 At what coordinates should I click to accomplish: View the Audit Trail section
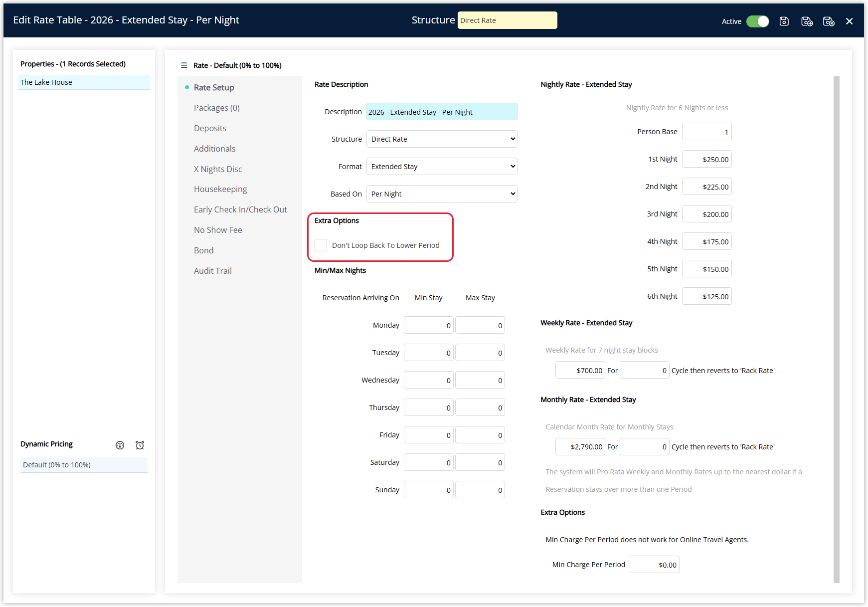point(213,271)
